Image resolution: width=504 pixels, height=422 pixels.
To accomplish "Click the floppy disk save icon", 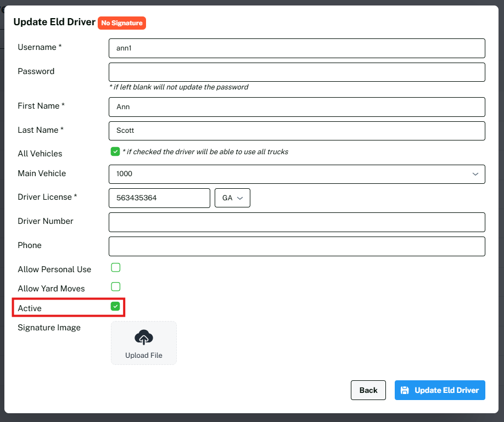I will 405,390.
